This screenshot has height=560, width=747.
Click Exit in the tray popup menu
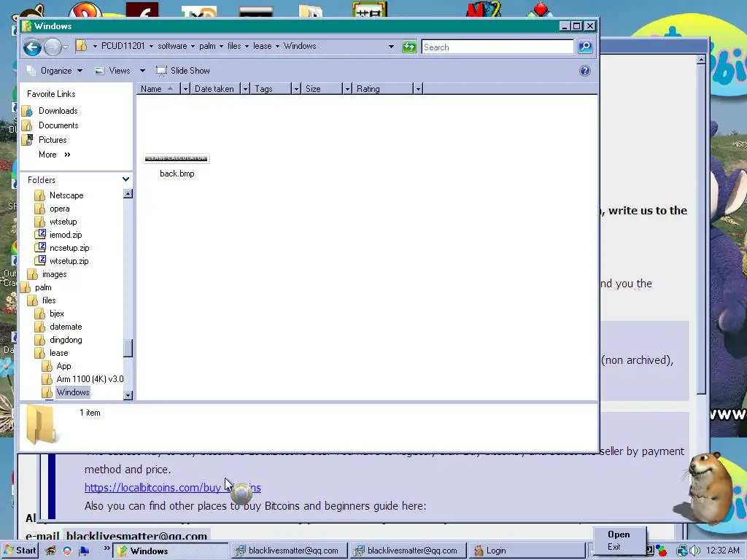(x=614, y=547)
